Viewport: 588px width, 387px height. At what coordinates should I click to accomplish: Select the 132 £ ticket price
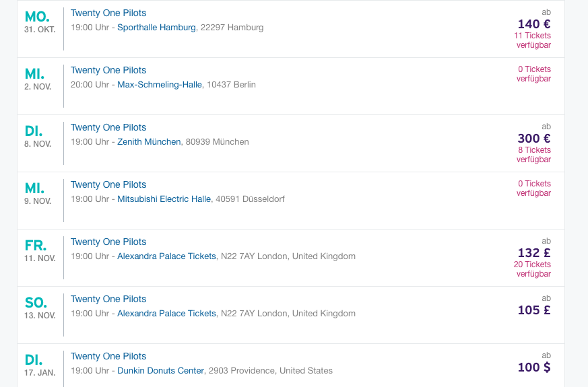533,253
